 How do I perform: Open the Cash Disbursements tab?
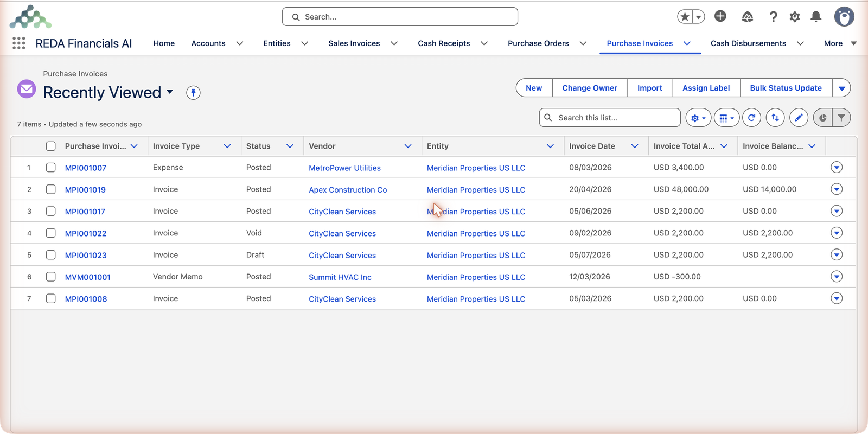point(748,43)
